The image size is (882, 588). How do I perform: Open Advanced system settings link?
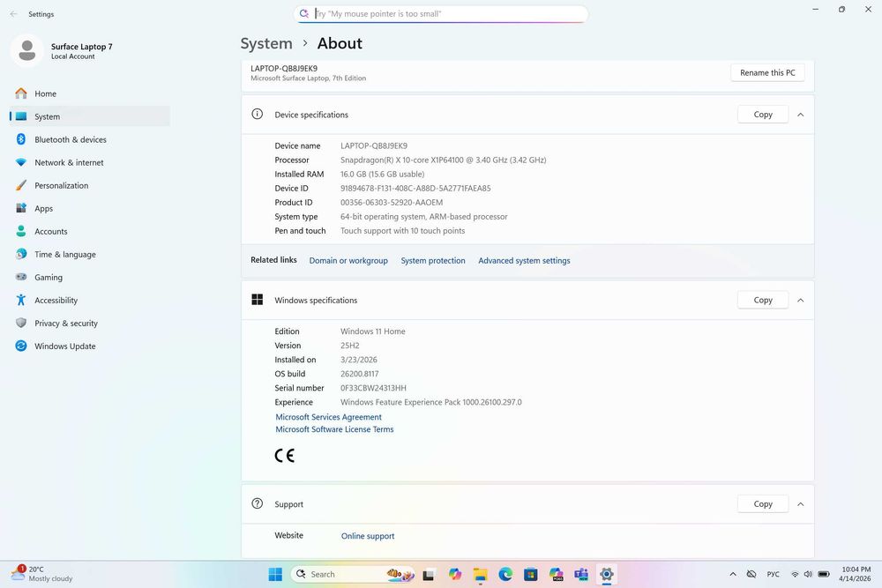524,260
